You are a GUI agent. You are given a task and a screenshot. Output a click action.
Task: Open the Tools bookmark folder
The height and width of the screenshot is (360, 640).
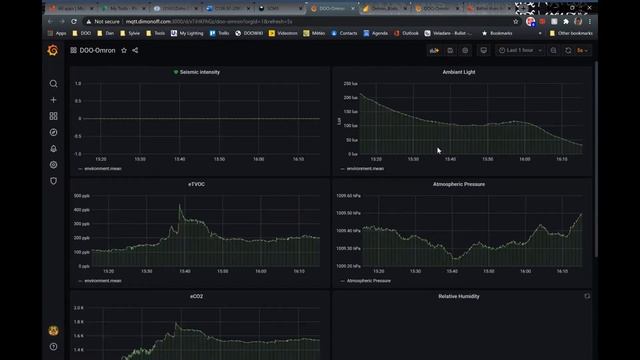coord(156,33)
